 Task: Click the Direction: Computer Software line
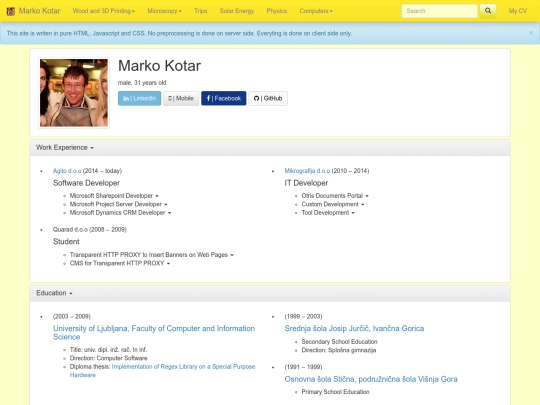click(108, 358)
